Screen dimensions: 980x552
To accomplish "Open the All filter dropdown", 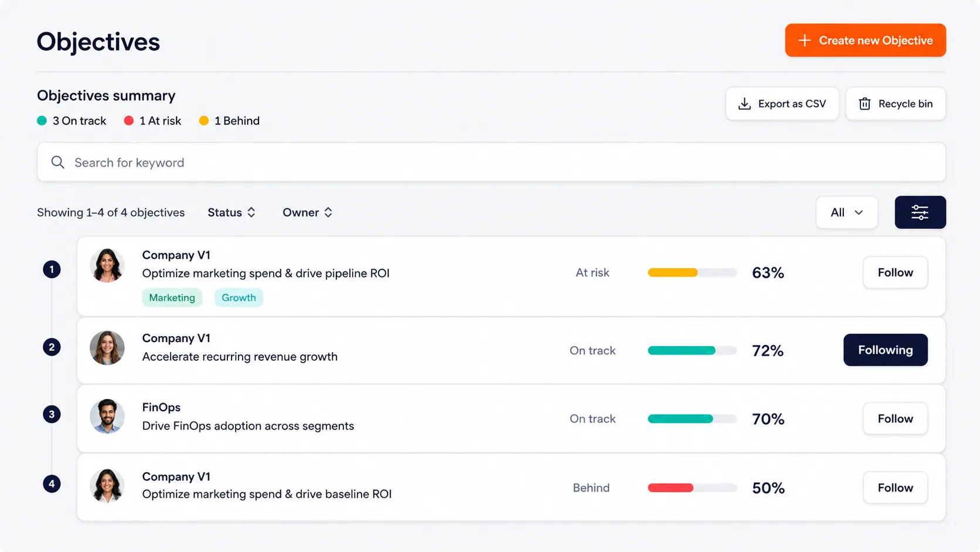I will pos(846,212).
